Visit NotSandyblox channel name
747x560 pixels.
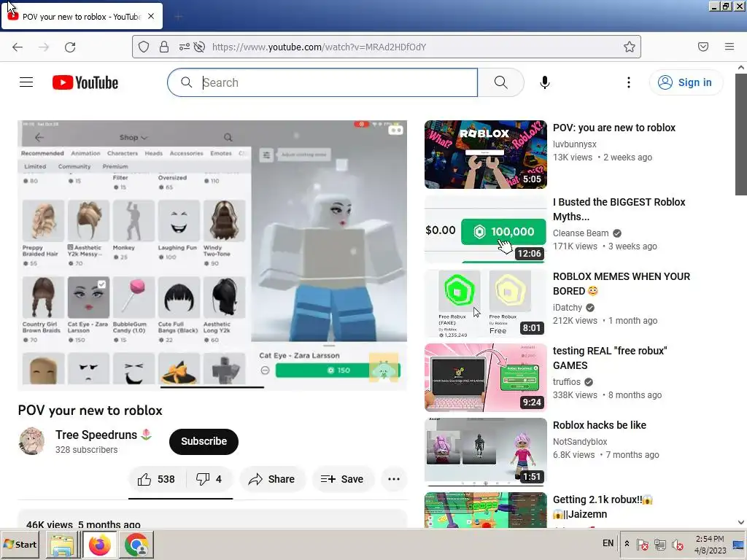580,441
